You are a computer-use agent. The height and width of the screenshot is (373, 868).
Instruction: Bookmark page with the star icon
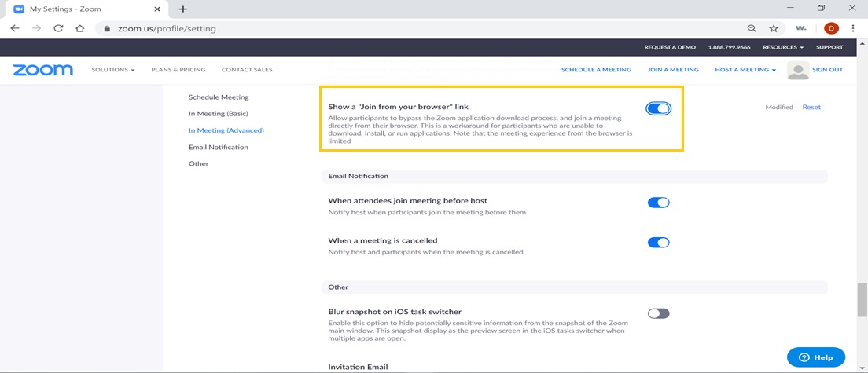click(x=774, y=28)
